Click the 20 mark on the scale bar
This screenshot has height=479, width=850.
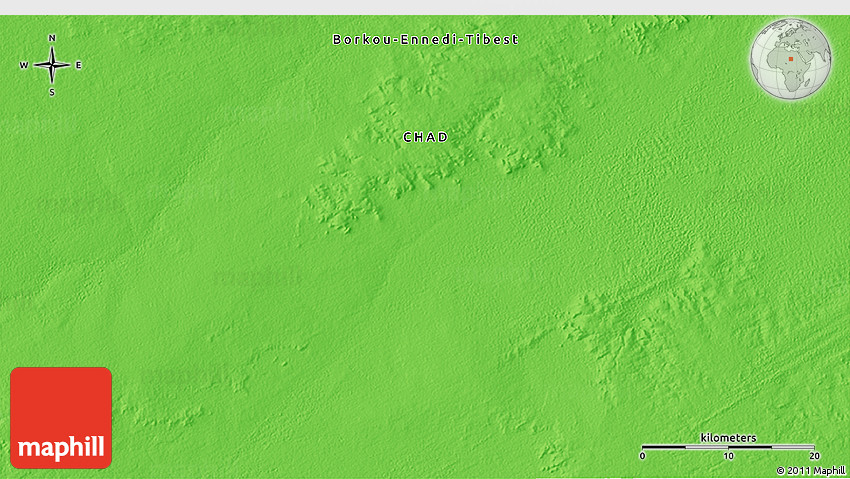coord(814,456)
